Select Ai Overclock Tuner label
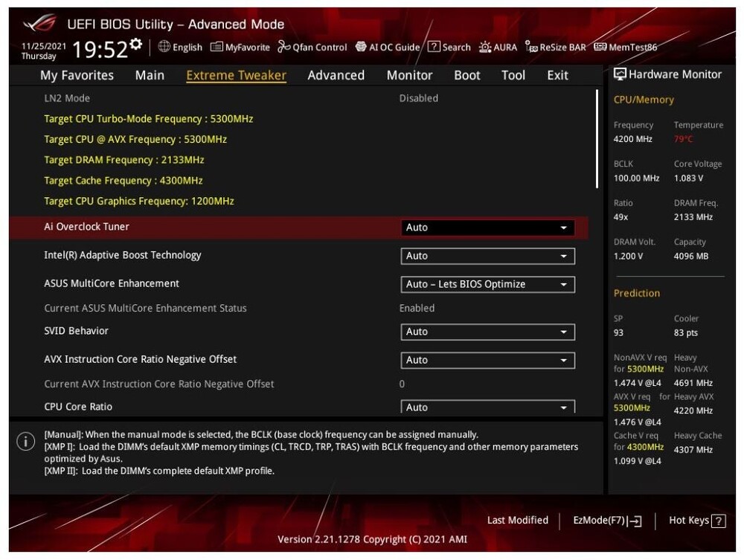 pyautogui.click(x=86, y=227)
